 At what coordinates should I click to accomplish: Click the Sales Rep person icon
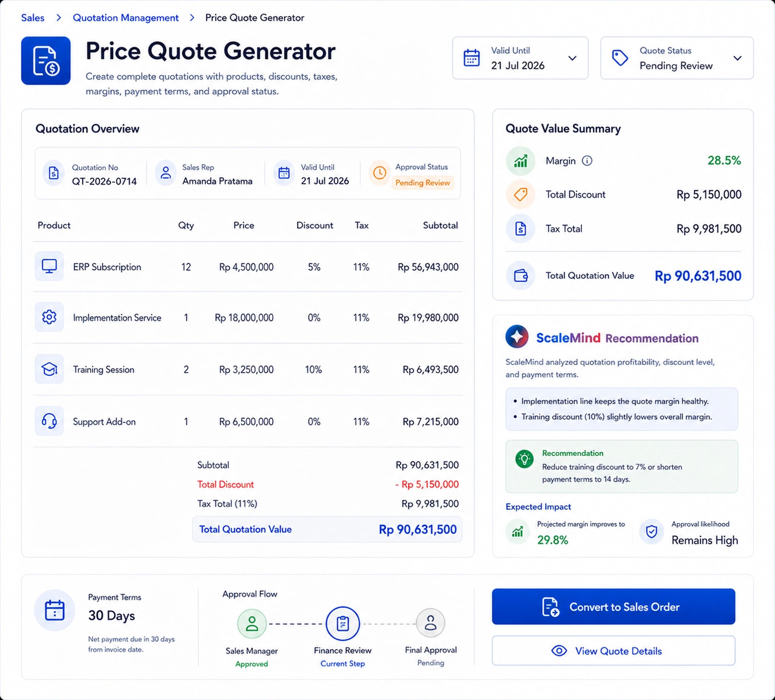[166, 173]
